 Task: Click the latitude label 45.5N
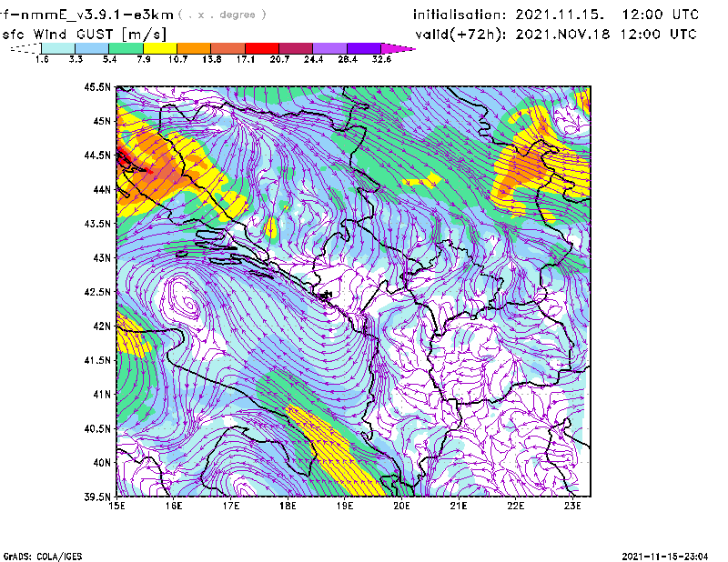tap(97, 86)
